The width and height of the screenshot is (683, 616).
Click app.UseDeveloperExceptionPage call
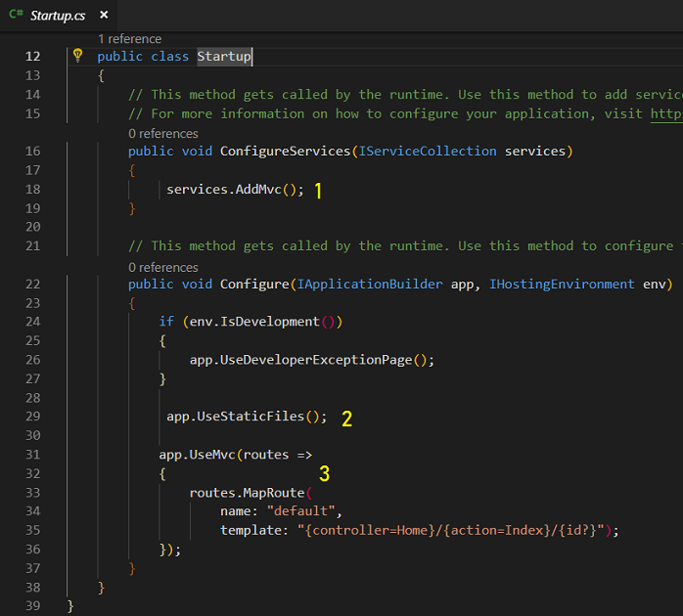[312, 360]
